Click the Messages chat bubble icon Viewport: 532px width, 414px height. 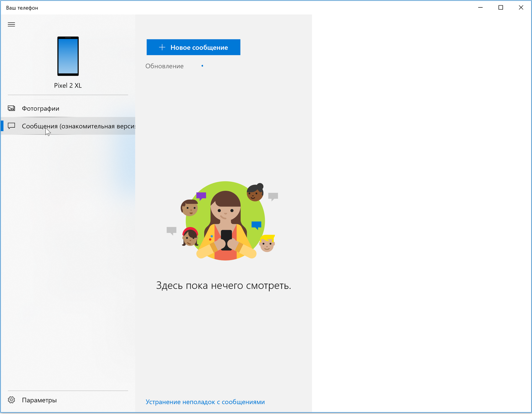[x=11, y=126]
